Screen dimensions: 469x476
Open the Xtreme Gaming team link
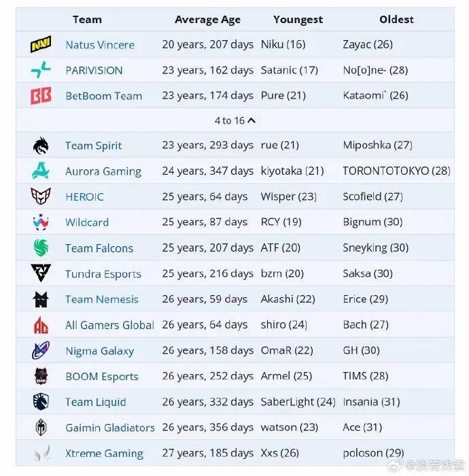click(x=104, y=454)
